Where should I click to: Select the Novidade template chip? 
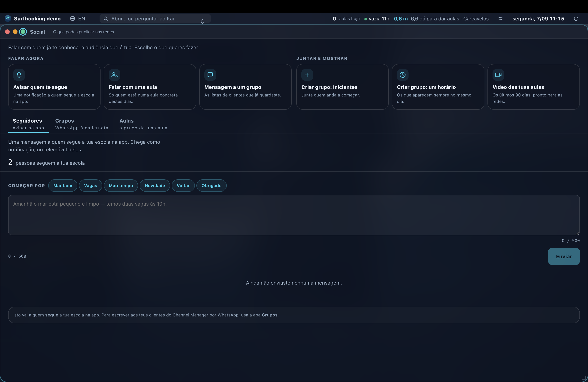[x=155, y=186]
